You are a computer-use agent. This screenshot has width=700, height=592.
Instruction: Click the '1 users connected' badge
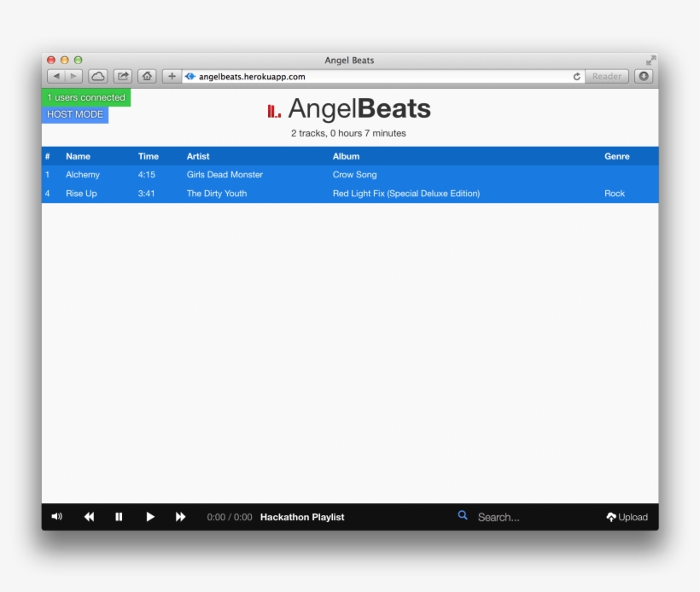pos(85,97)
